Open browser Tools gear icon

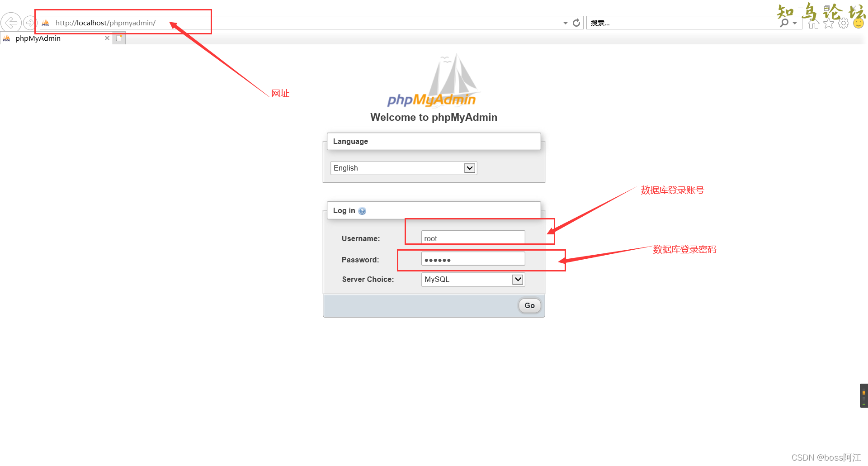844,23
